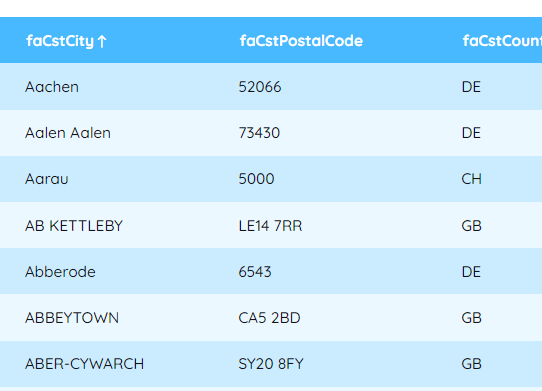Select the Aalen Aalen row

click(271, 133)
